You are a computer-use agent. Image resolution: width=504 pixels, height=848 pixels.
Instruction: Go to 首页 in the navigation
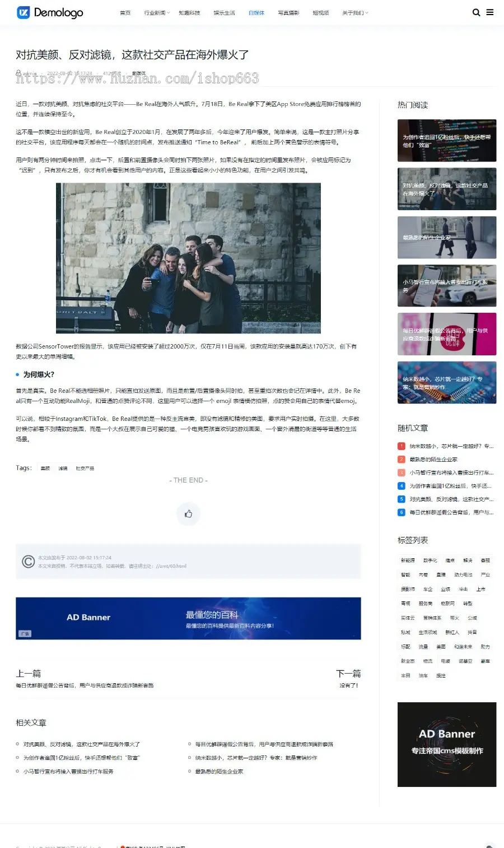[125, 13]
